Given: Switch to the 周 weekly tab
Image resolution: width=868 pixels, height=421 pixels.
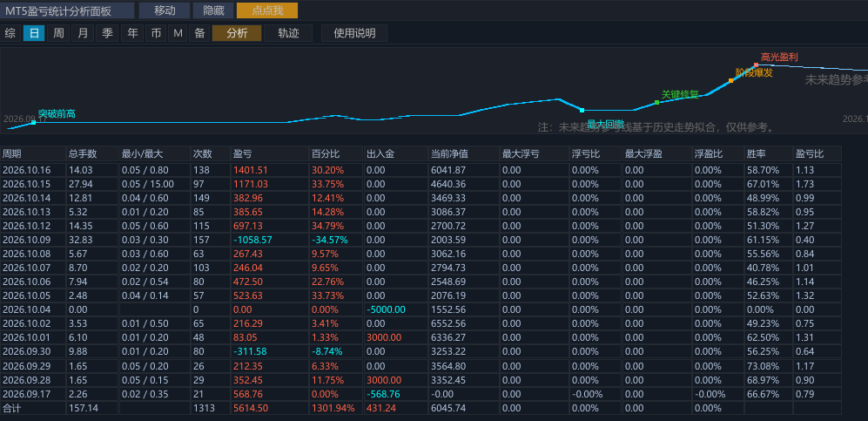Looking at the screenshot, I should pyautogui.click(x=58, y=33).
